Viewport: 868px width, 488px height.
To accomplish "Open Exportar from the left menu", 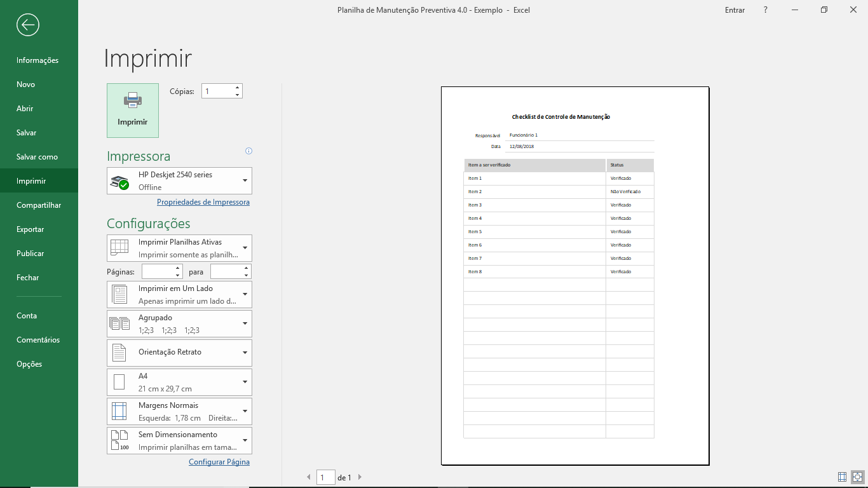I will point(31,229).
